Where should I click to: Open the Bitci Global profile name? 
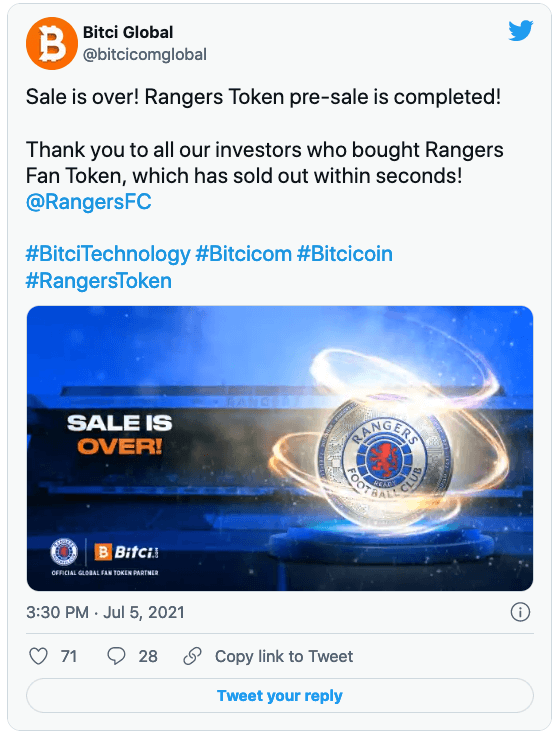pos(128,32)
